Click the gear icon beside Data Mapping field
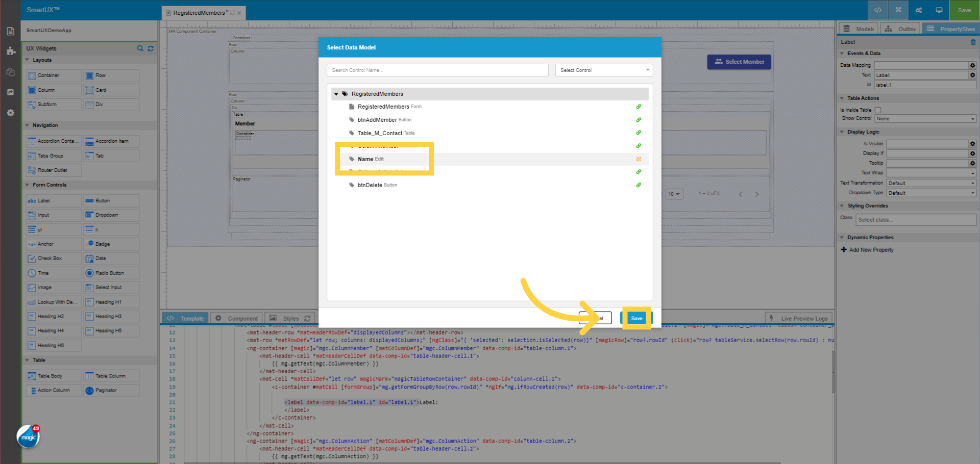 [973, 65]
